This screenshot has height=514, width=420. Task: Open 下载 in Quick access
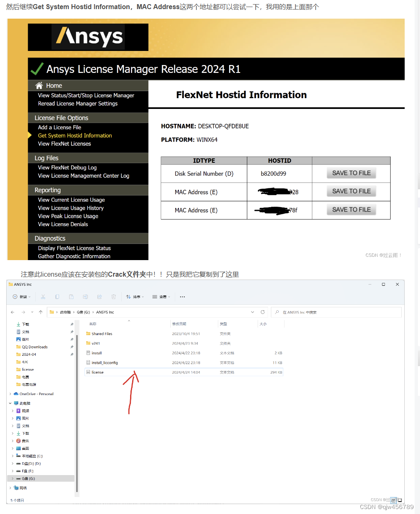(26, 324)
